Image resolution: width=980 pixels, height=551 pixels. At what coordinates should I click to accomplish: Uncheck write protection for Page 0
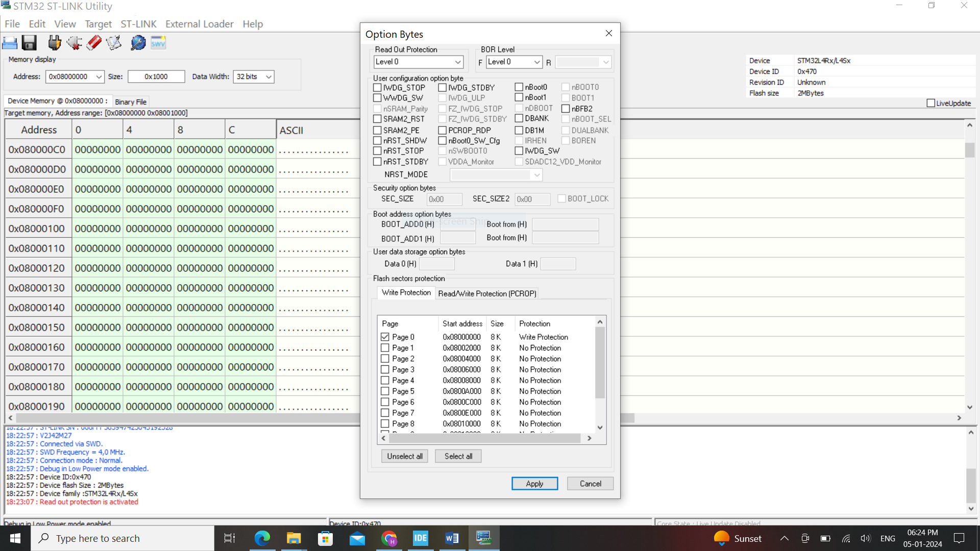[x=385, y=337]
